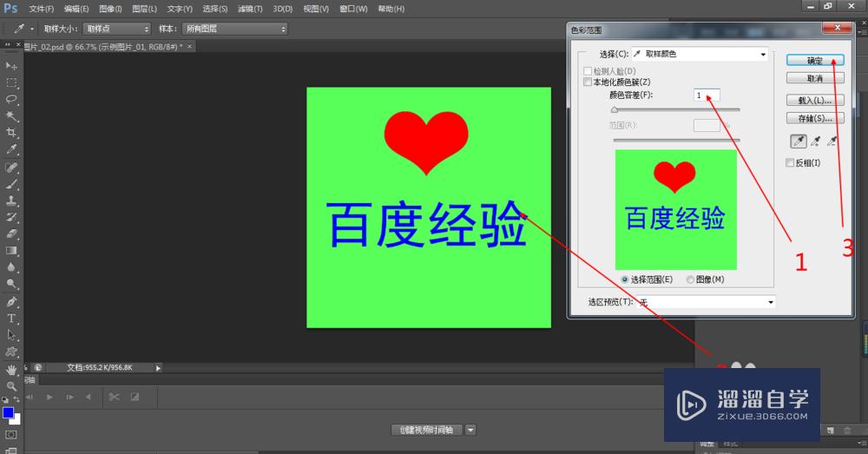The height and width of the screenshot is (454, 868).
Task: Choose the Subtract from Sample eyedropper
Action: coord(832,141)
